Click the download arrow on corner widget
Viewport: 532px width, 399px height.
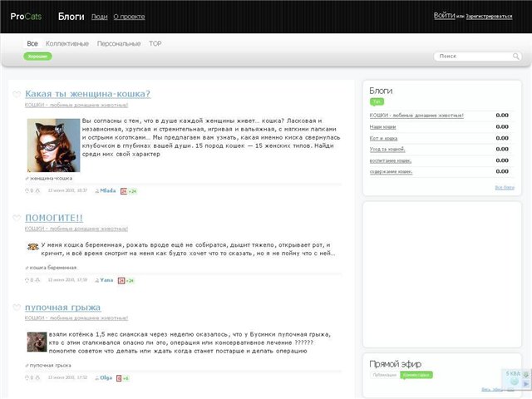526,375
